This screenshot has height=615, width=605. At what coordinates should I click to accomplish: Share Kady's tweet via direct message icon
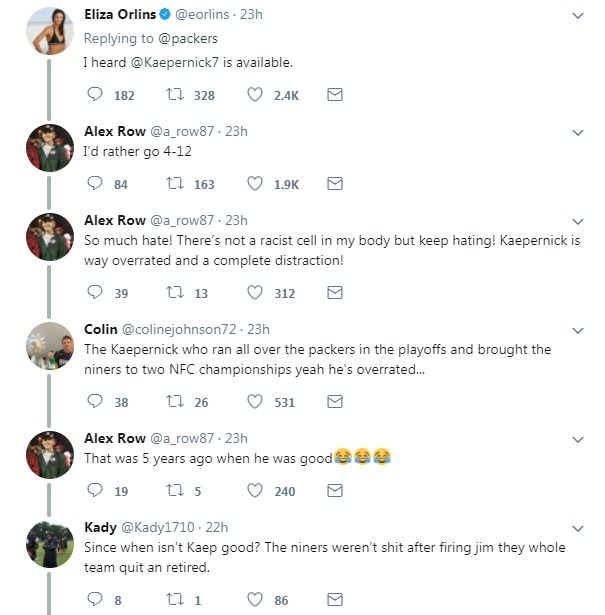pos(336,600)
